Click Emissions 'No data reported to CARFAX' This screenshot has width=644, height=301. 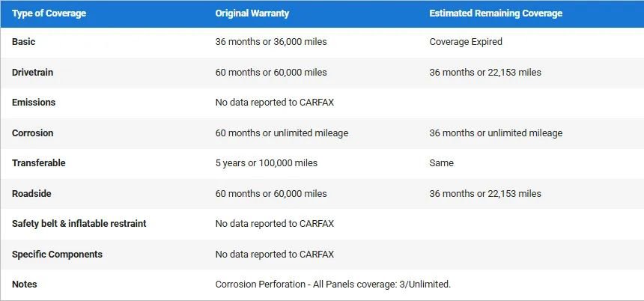coord(274,103)
